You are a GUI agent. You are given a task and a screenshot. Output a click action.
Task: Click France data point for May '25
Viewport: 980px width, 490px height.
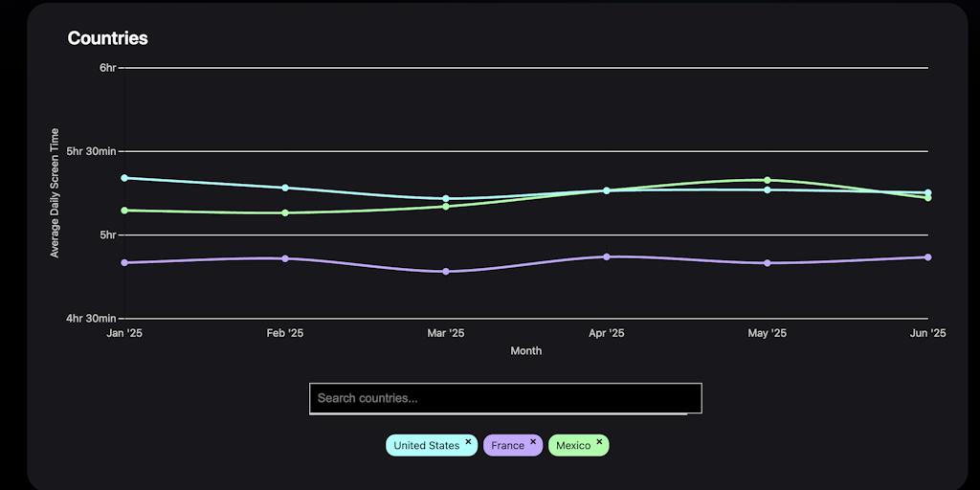click(x=768, y=263)
